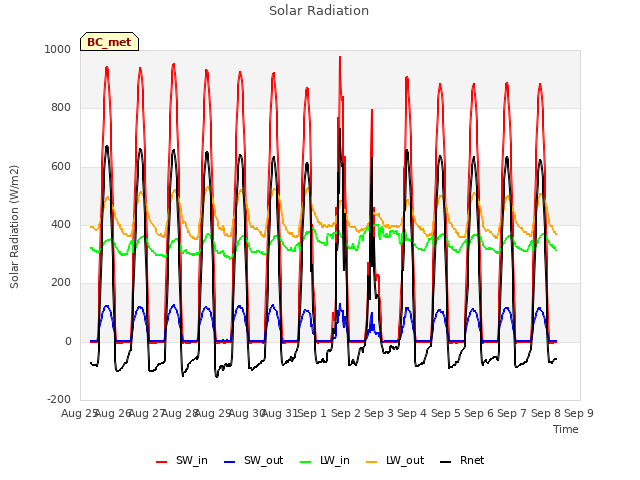The height and width of the screenshot is (480, 640).
Task: Click the blue SW_out legend swatch
Action: 230,462
